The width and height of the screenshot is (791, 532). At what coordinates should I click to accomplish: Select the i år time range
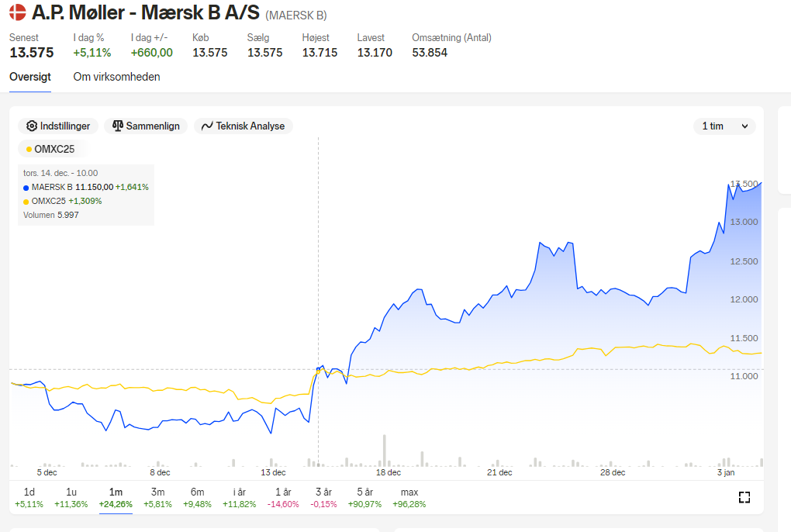pyautogui.click(x=239, y=497)
